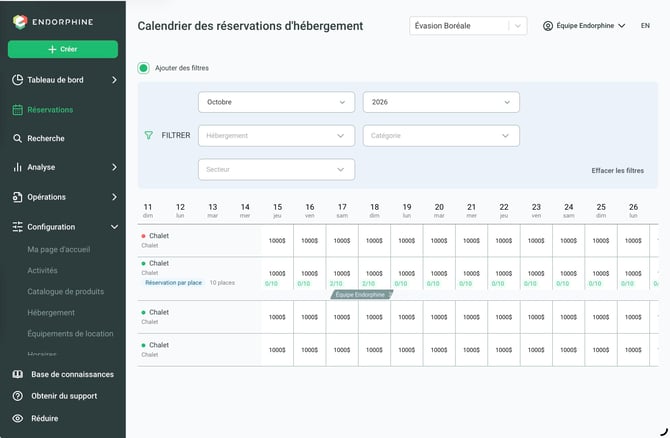670x438 pixels.
Task: Click the Équipe Endorphine user avatar icon
Action: pyautogui.click(x=548, y=26)
